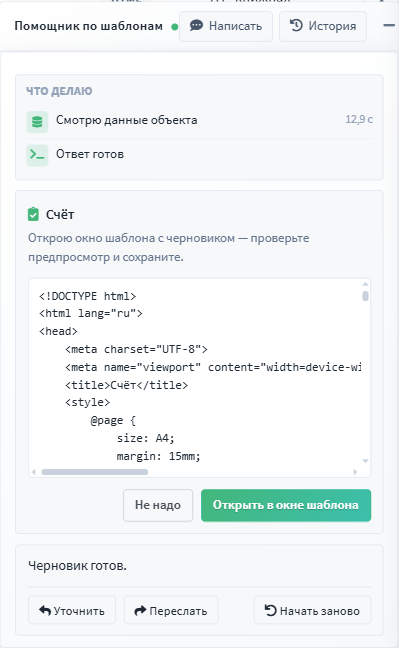Click the Написать button
399x648 pixels.
[x=226, y=26]
